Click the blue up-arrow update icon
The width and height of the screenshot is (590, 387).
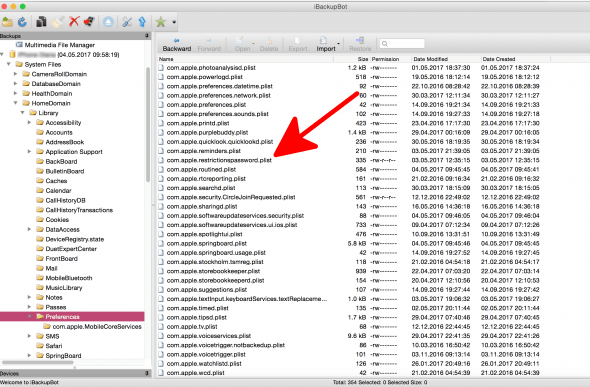[142, 22]
